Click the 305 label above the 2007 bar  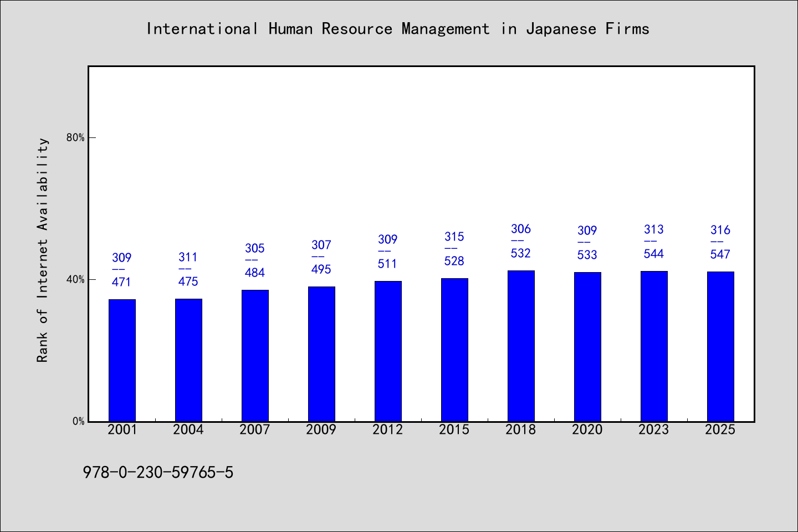255,248
